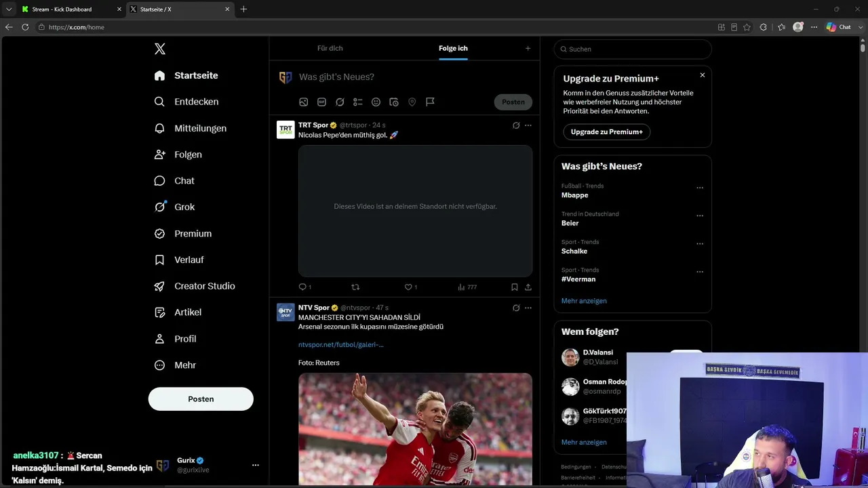Click Mehr anzeigen under the trends list
The image size is (868, 488).
584,301
